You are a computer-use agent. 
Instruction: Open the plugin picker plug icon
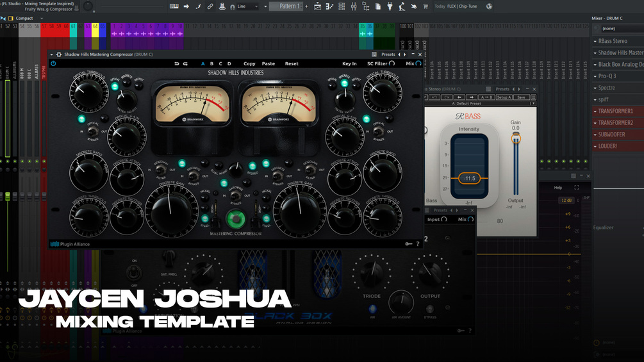[x=390, y=6]
